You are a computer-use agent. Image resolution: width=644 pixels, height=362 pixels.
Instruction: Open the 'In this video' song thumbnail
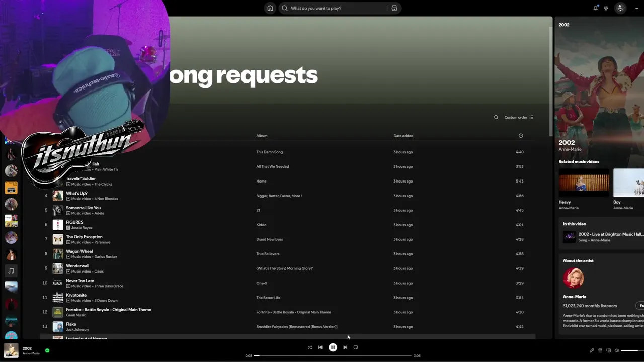[x=569, y=237]
